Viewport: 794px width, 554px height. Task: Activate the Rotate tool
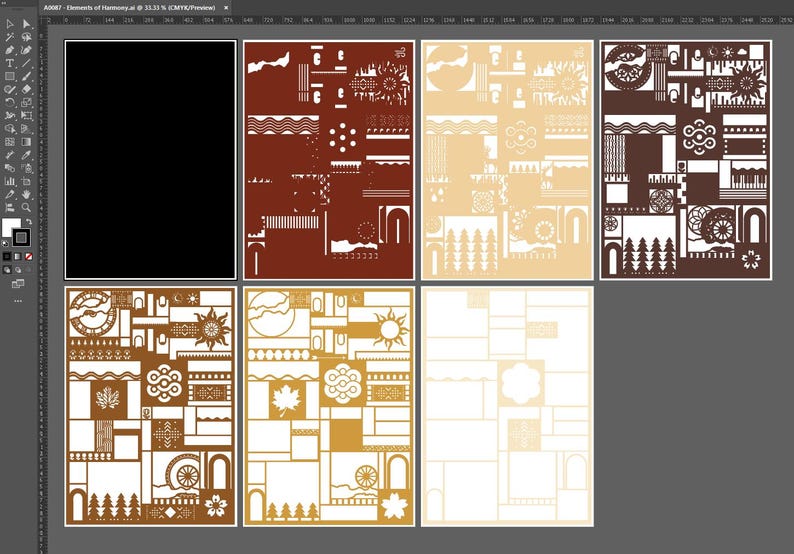coord(10,103)
